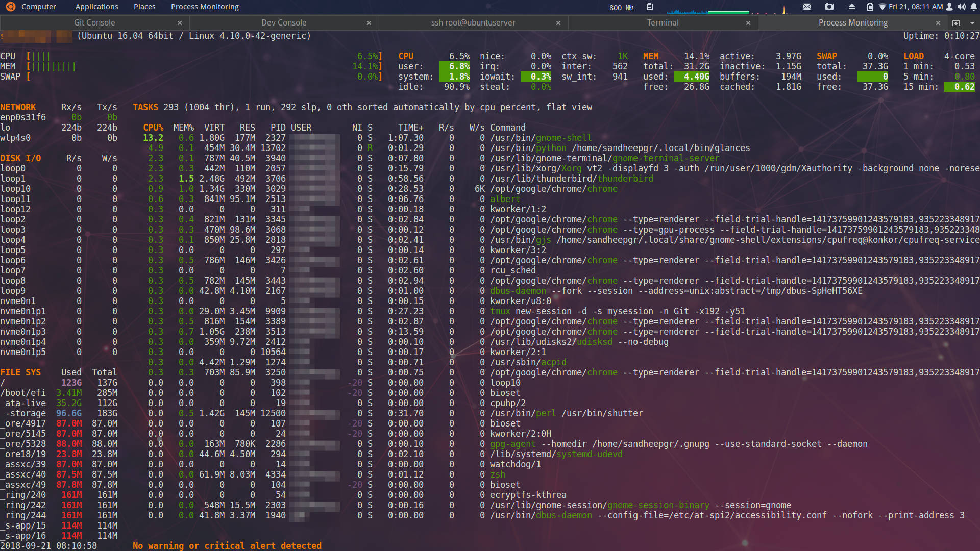Click the /boot/efi filesystem row
This screenshot has width=980, height=551.
tap(59, 393)
